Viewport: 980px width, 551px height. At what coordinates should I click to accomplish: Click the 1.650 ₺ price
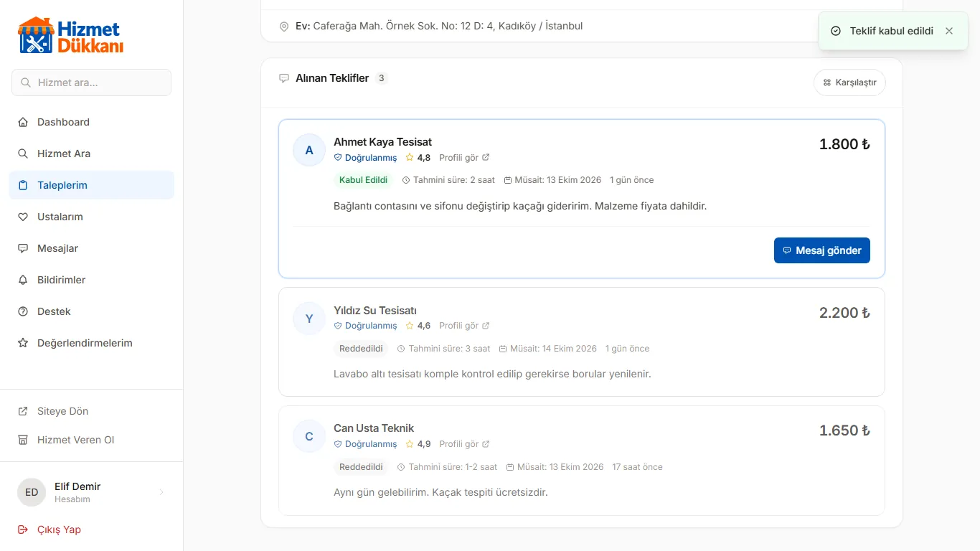844,430
